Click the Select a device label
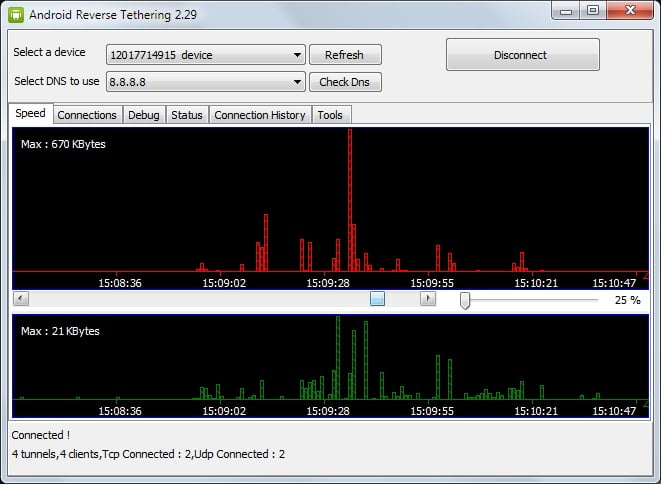 click(x=49, y=52)
